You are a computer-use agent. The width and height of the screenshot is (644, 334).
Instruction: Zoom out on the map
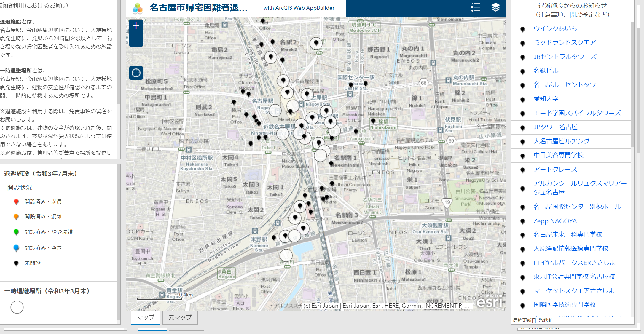click(x=136, y=39)
